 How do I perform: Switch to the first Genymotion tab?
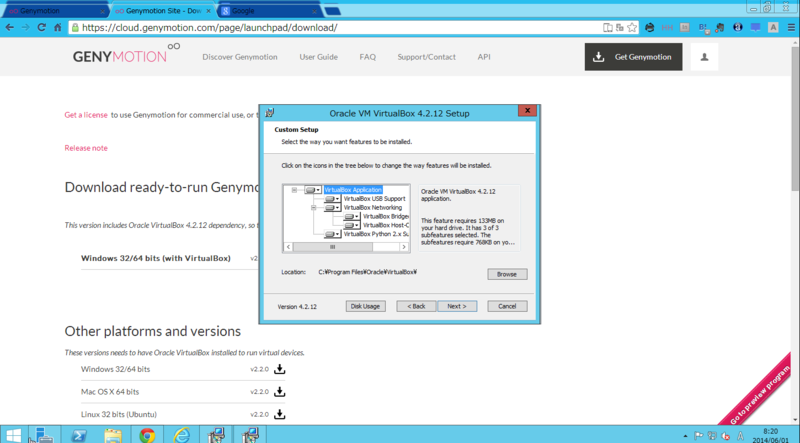(x=54, y=11)
